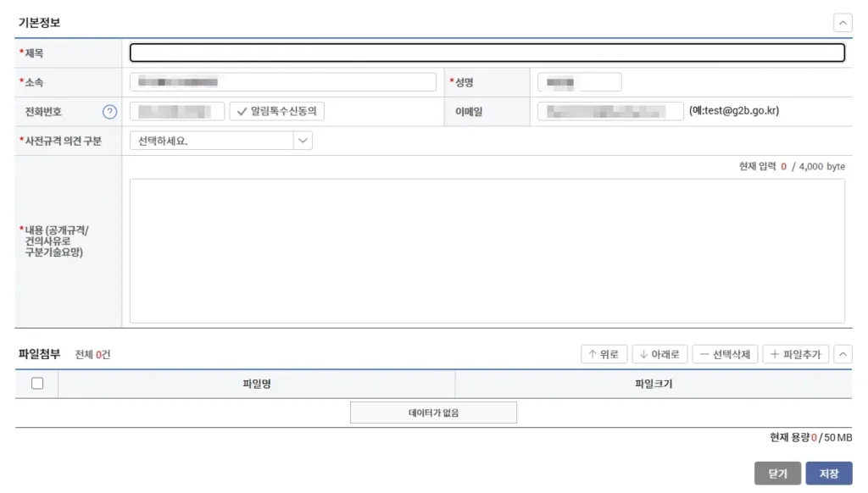Click the help icon beside 전화번호
Viewport: 868px width, 493px height.
point(109,112)
